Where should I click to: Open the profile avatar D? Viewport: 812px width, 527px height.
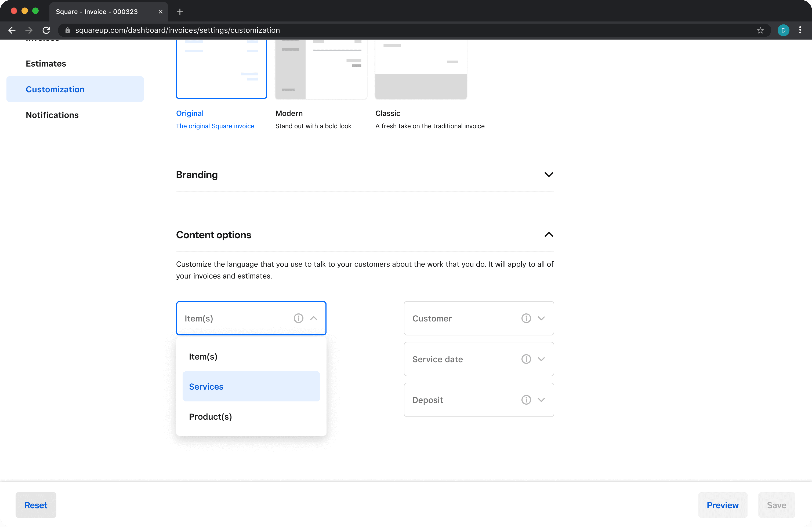(x=783, y=30)
